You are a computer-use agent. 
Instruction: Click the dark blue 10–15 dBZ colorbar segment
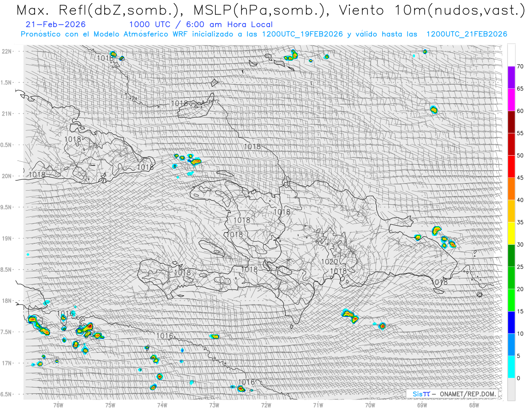[x=511, y=322]
